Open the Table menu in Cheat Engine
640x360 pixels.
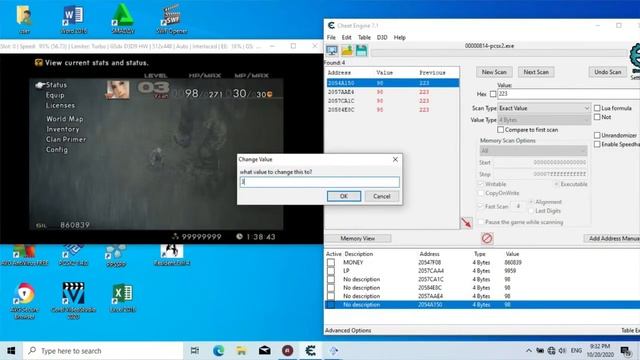364,37
